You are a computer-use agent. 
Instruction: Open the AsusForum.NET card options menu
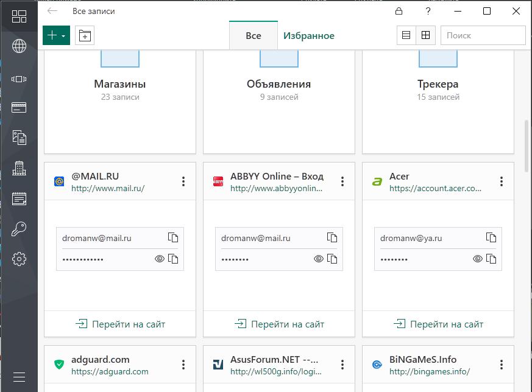342,365
